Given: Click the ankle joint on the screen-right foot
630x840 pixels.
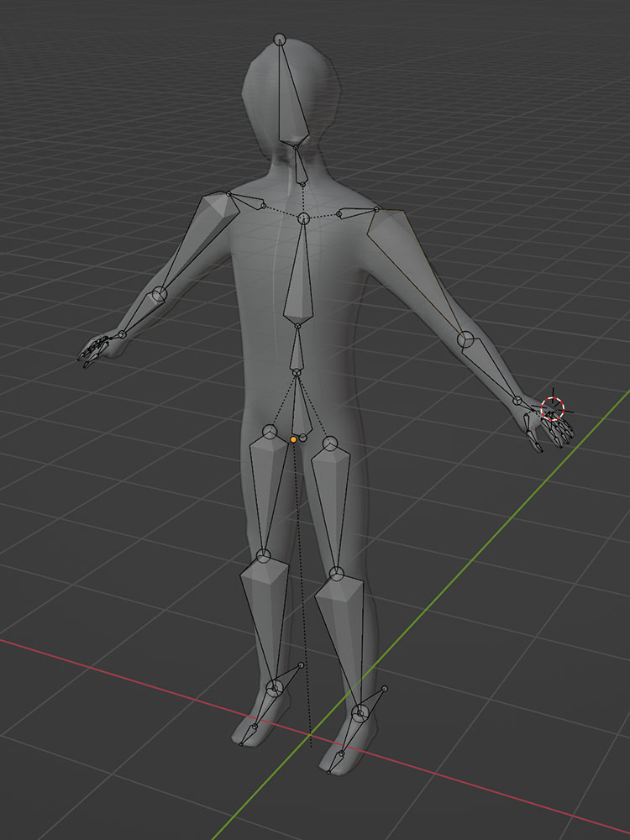Looking at the screenshot, I should pos(360,714).
